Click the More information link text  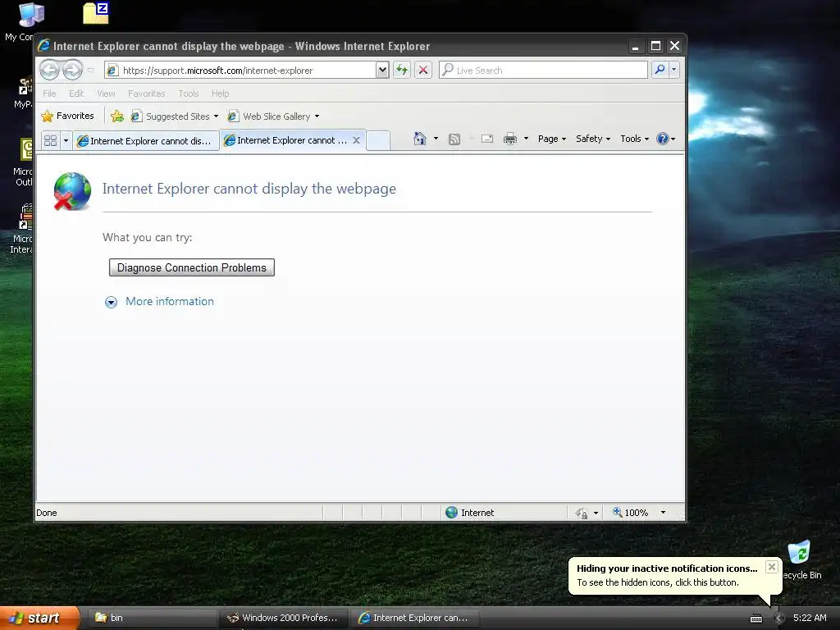point(169,302)
